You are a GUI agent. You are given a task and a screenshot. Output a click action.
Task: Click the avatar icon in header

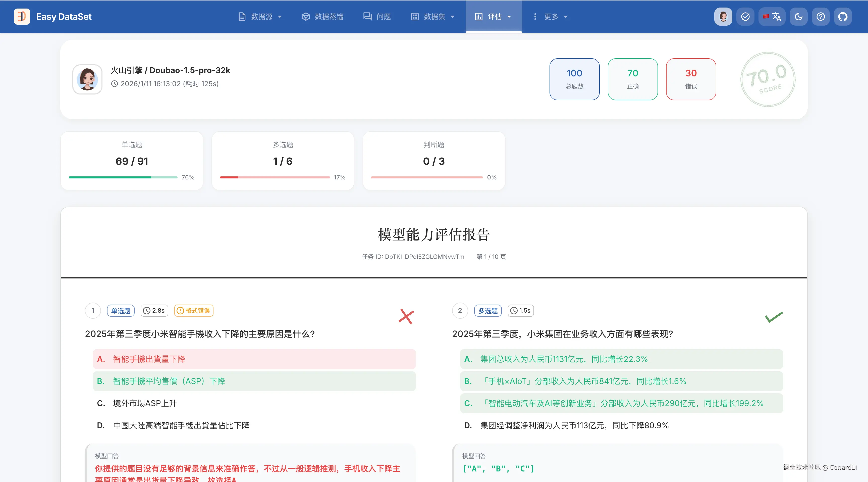coord(723,17)
